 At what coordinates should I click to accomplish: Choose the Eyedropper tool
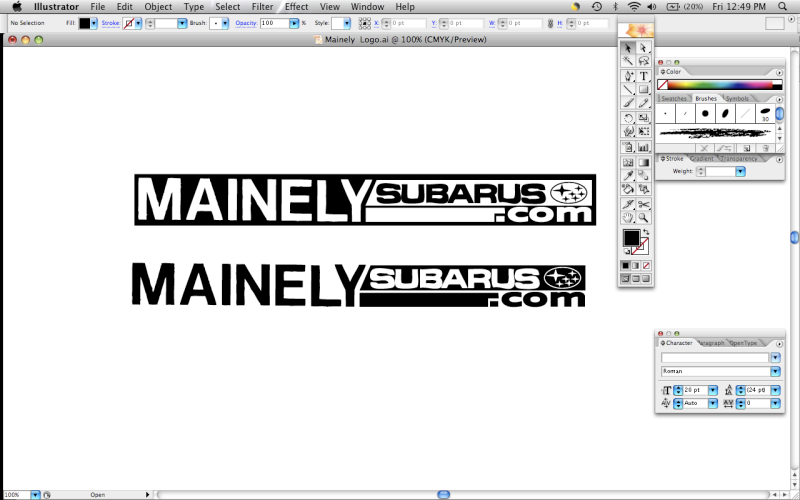[x=628, y=176]
